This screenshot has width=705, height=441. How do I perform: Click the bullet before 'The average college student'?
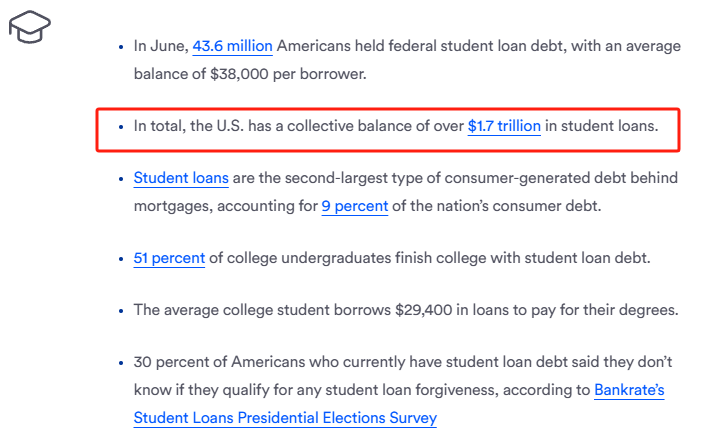pyautogui.click(x=120, y=311)
